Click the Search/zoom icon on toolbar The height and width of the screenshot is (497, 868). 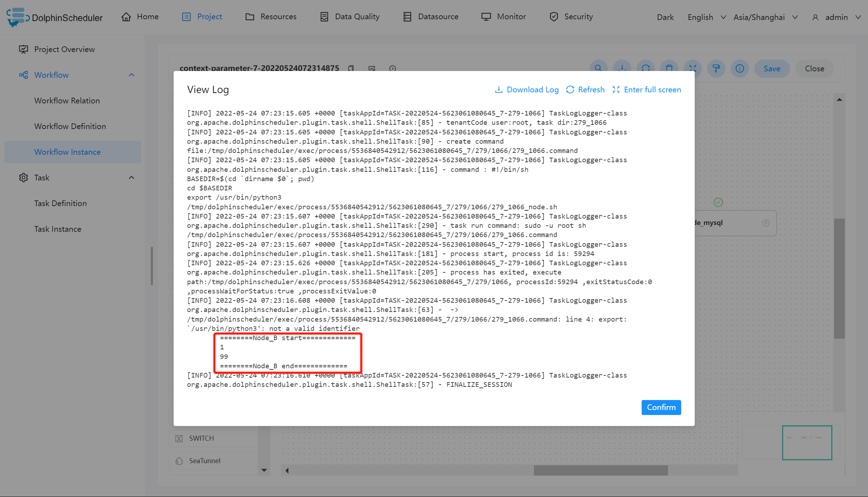click(x=598, y=68)
